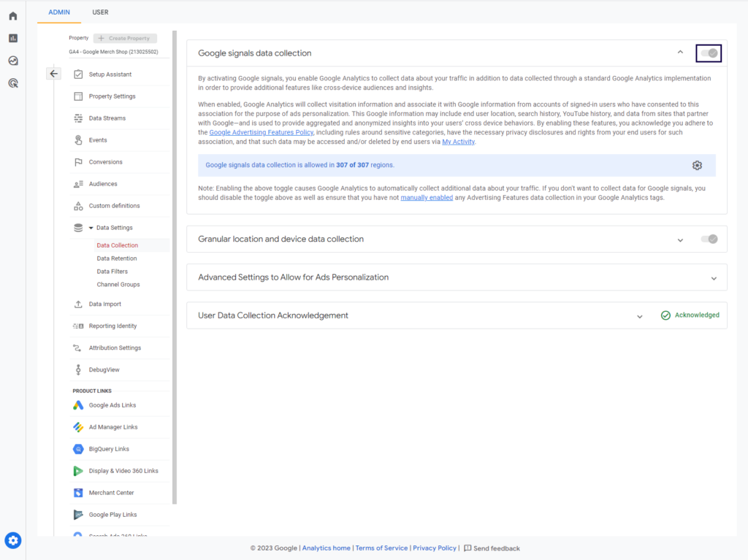The image size is (748, 560).
Task: Open Google Advertising Features Policy link
Action: (262, 133)
